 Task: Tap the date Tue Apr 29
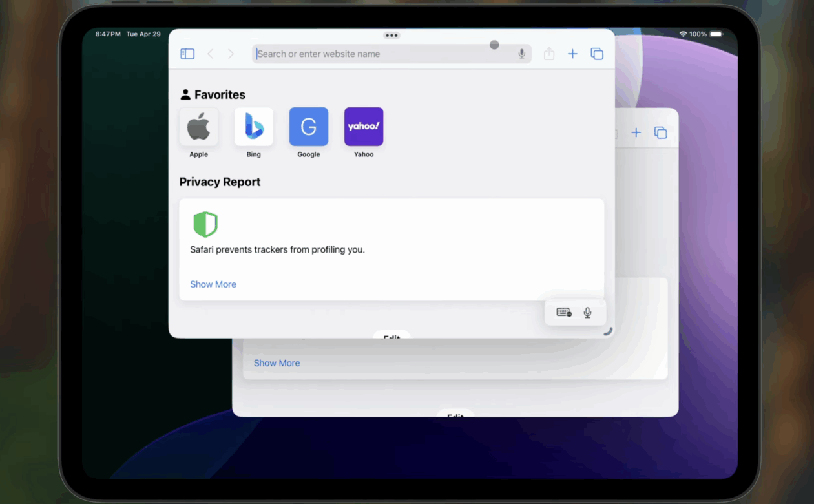[143, 34]
